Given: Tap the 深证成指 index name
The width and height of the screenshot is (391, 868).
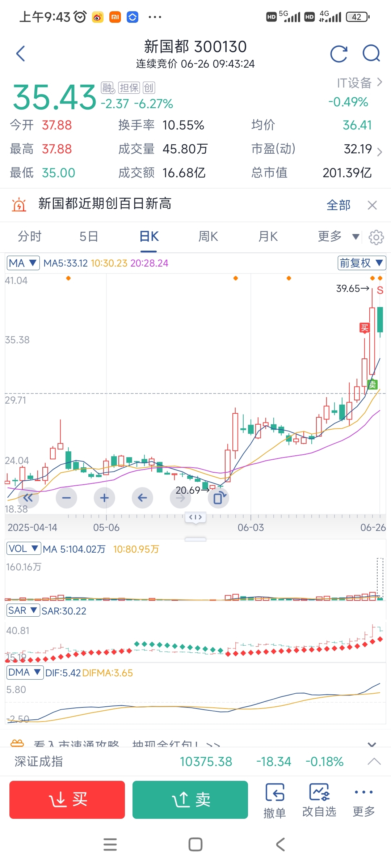Looking at the screenshot, I should point(39,761).
